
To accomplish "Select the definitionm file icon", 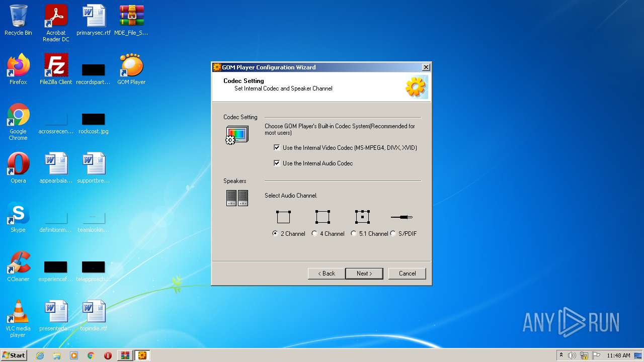I will point(56,221).
